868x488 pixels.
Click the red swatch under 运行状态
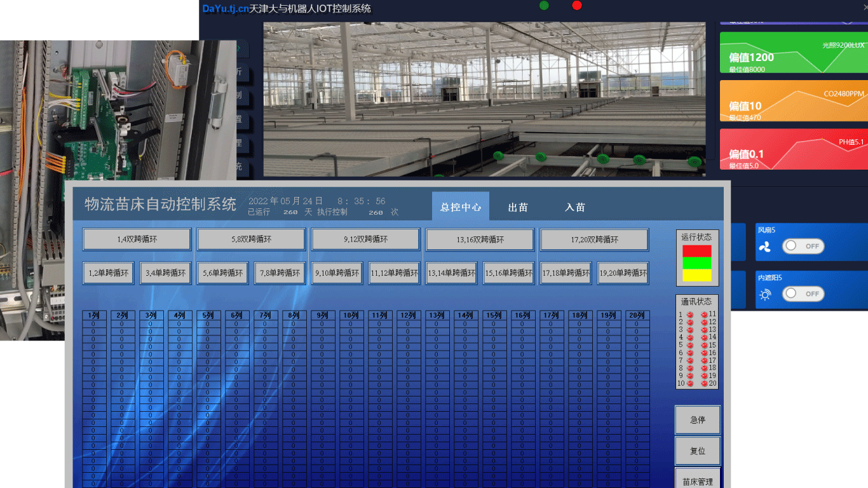697,251
